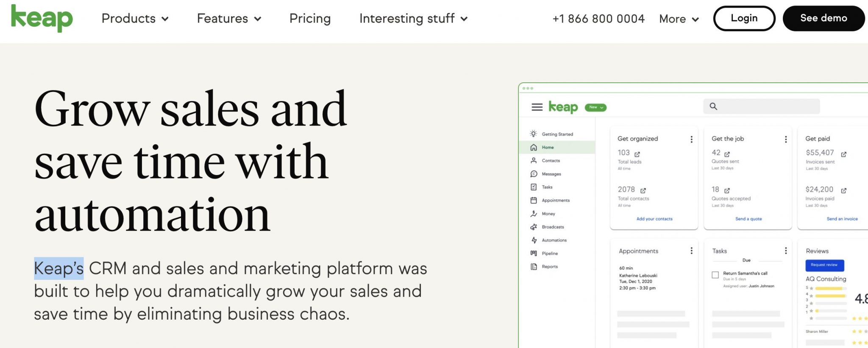
Task: Open the hamburger menu in Keap dashboard
Action: coord(537,107)
